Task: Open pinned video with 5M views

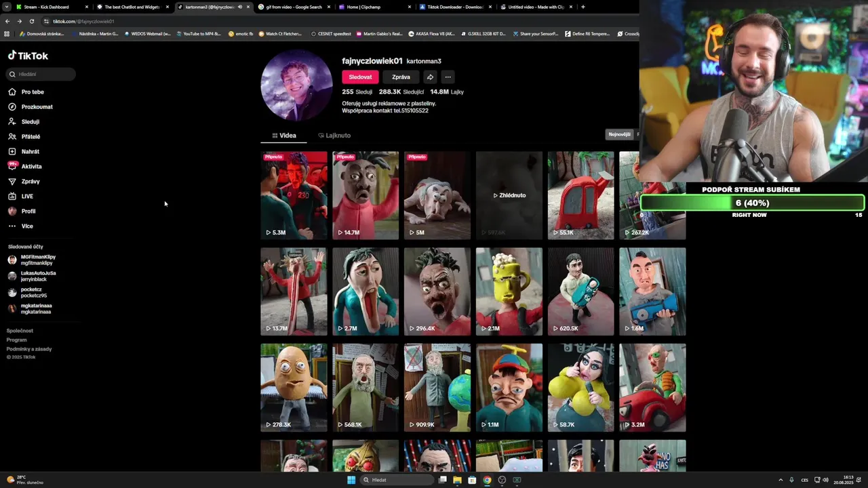Action: (x=437, y=195)
